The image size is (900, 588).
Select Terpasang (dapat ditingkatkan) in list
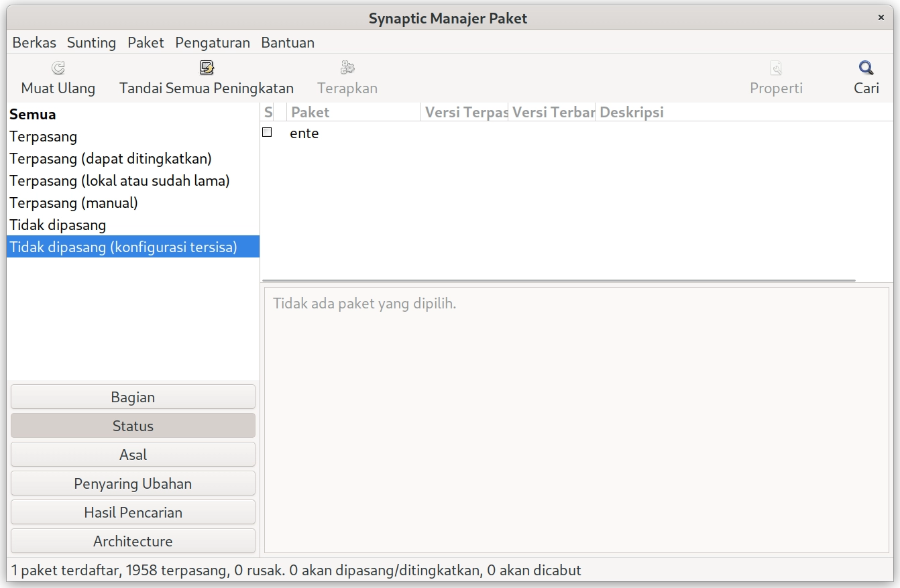pos(111,159)
